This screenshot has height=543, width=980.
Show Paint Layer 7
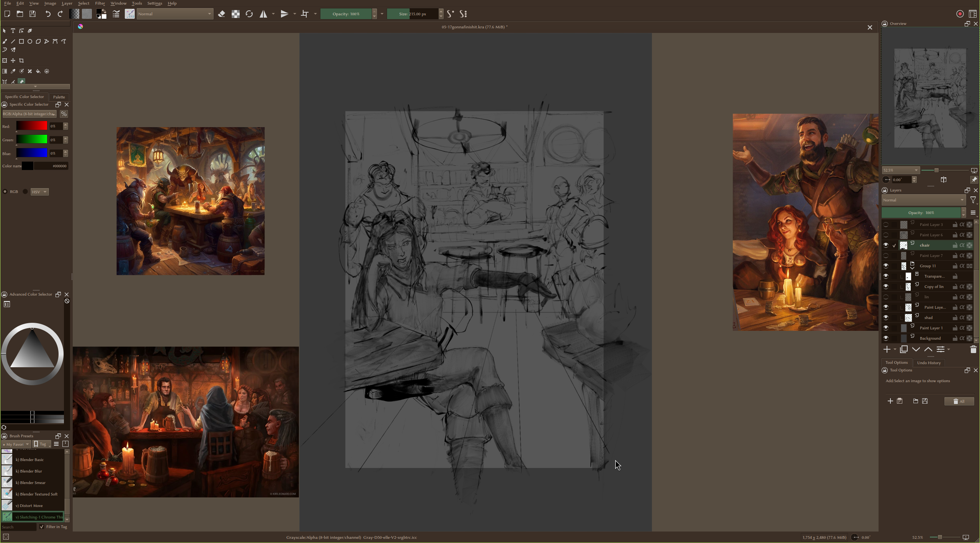coord(886,255)
